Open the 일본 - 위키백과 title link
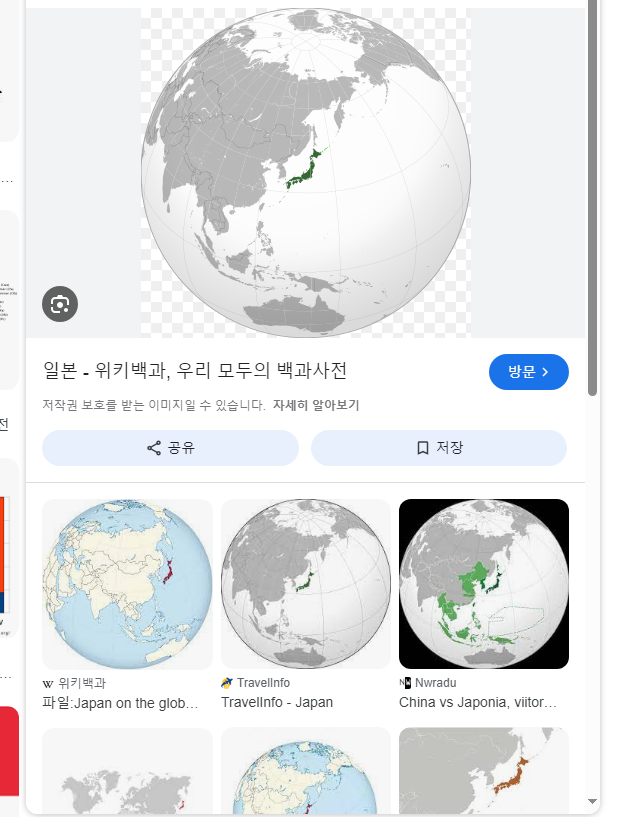Image resolution: width=620 pixels, height=817 pixels. coord(195,370)
